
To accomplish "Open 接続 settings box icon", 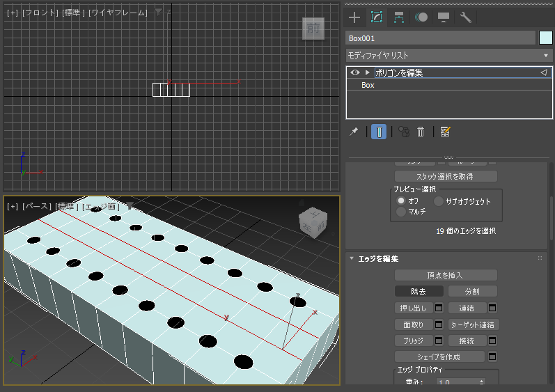I will point(492,340).
